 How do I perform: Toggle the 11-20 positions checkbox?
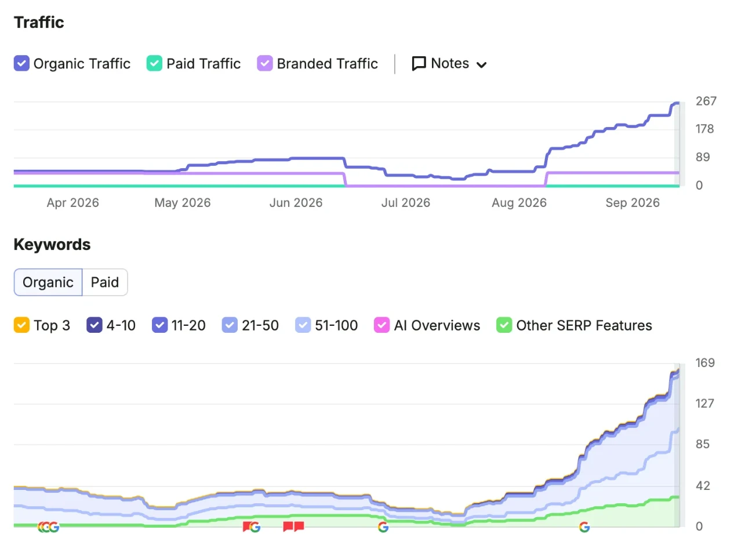click(x=159, y=325)
